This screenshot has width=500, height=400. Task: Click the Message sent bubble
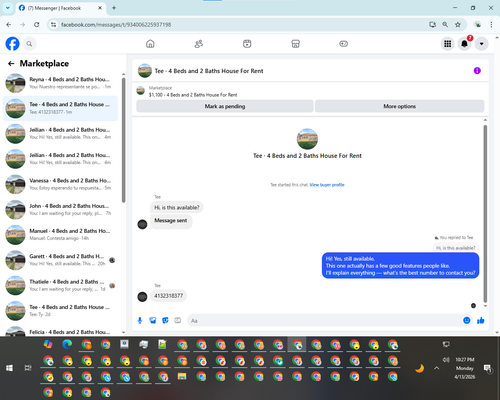171,221
